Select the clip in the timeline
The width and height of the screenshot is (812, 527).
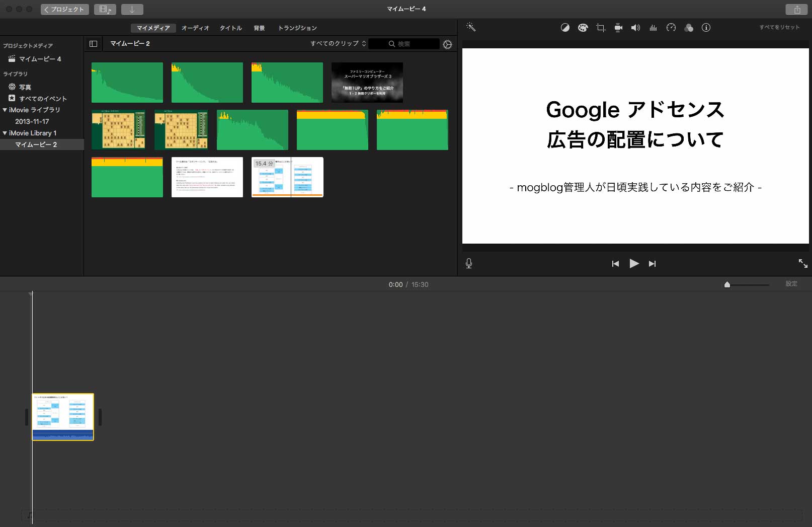pyautogui.click(x=63, y=417)
